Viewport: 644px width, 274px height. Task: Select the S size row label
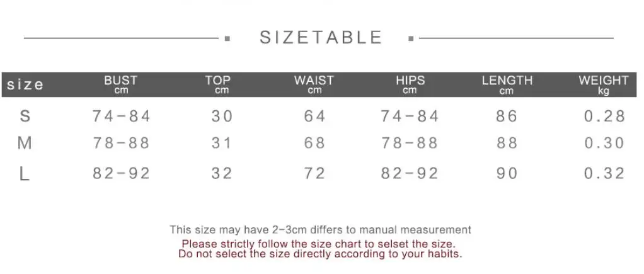(x=25, y=117)
